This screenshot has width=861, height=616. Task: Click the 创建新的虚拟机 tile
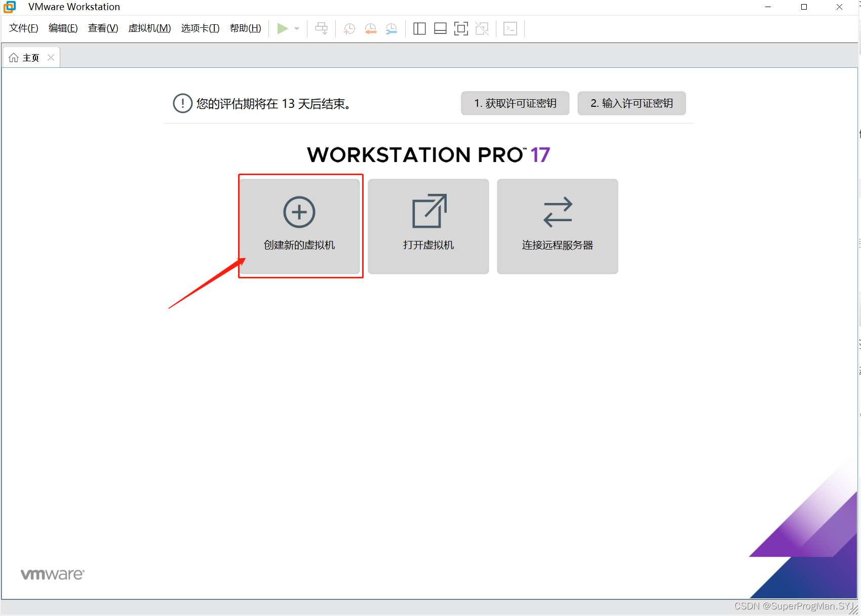pyautogui.click(x=299, y=226)
